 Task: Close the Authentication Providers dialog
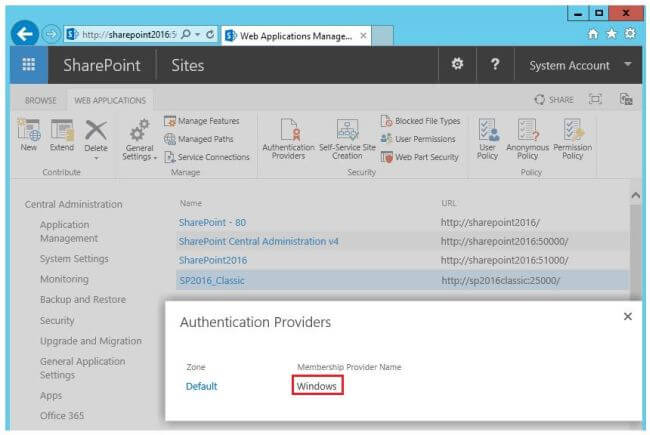(627, 316)
